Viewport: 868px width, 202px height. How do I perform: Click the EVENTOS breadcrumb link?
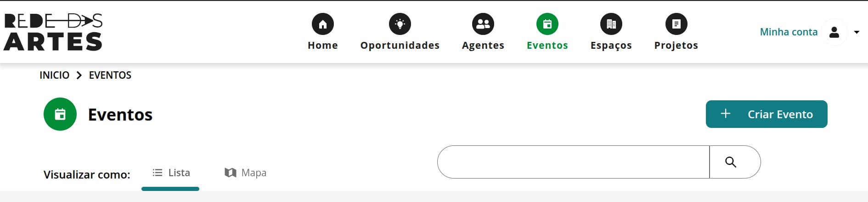(110, 75)
